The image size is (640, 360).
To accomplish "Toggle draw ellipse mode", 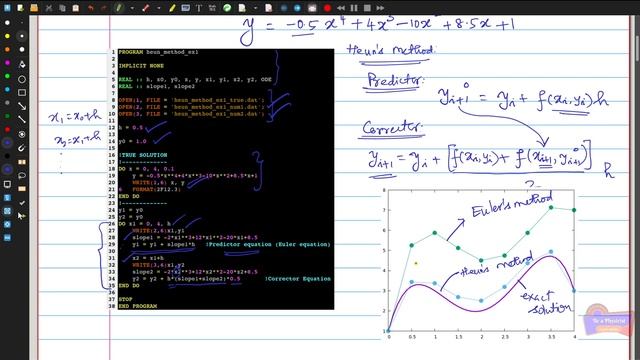I will click(x=22, y=79).
